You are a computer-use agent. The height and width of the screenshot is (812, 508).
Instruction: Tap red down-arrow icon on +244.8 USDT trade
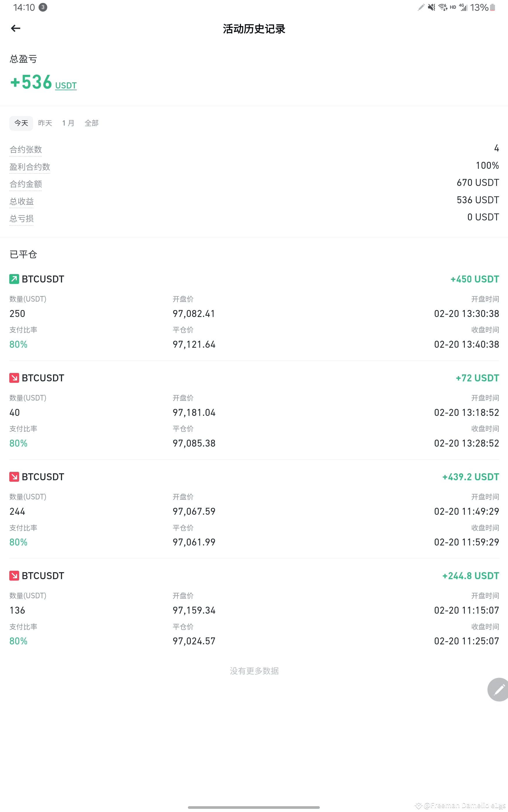click(14, 575)
